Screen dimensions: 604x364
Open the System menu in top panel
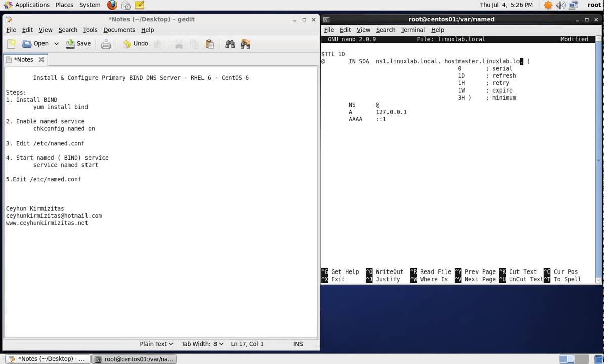[x=90, y=5]
